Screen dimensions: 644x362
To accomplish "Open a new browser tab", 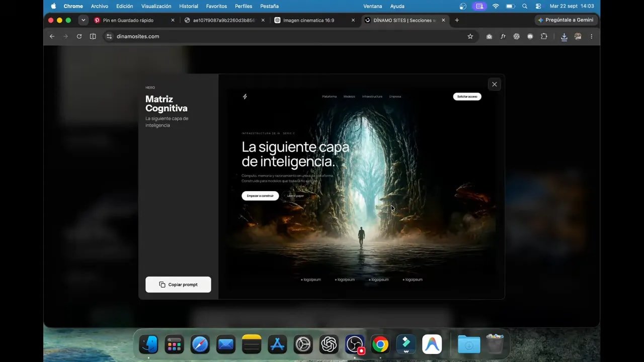I will coord(457,20).
